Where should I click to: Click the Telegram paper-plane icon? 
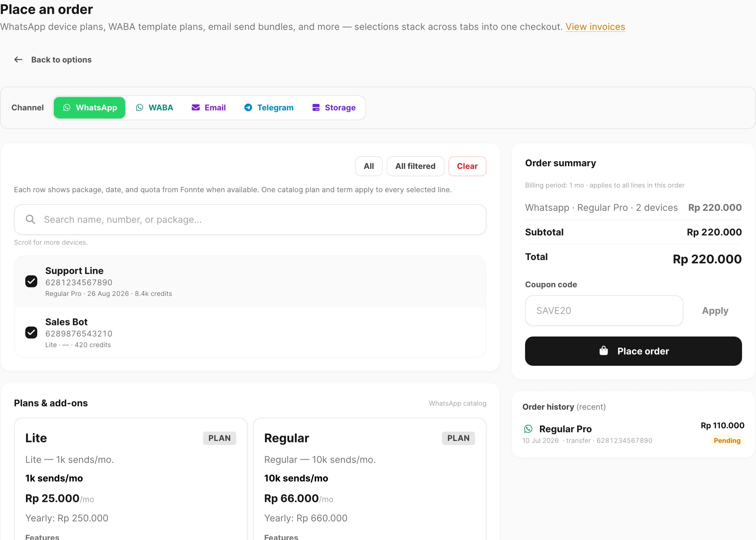[248, 107]
